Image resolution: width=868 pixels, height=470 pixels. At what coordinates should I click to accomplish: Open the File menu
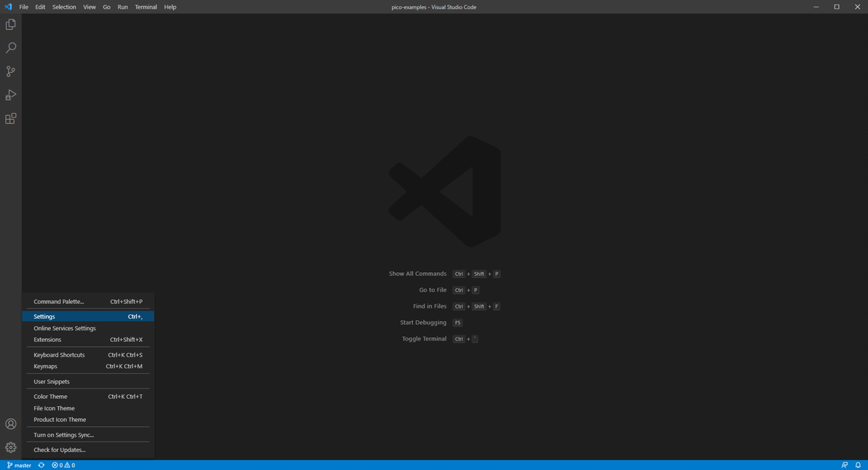pos(24,7)
